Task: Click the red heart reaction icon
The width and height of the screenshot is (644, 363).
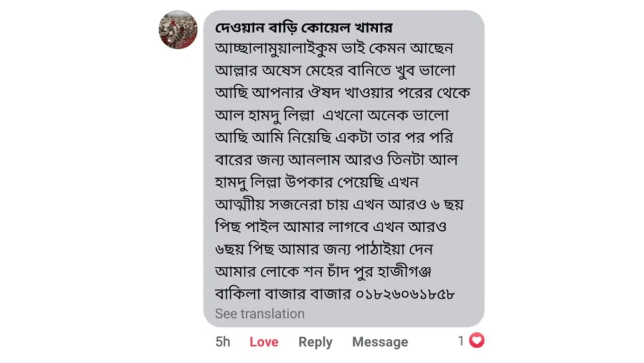Action: (477, 340)
